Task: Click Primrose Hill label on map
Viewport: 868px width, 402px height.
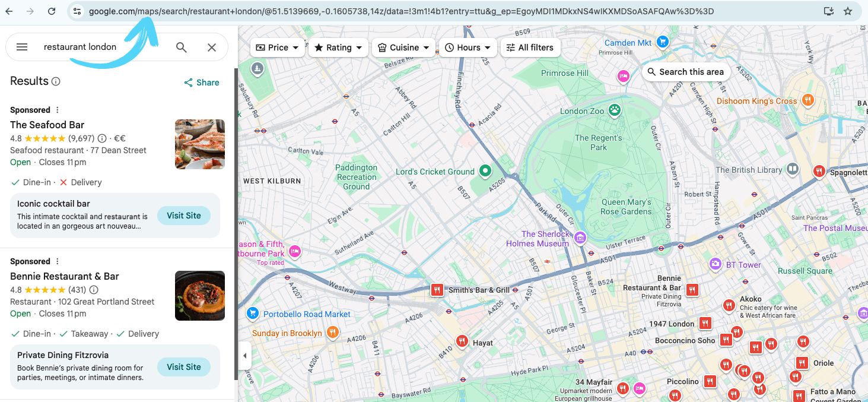Action: [565, 73]
